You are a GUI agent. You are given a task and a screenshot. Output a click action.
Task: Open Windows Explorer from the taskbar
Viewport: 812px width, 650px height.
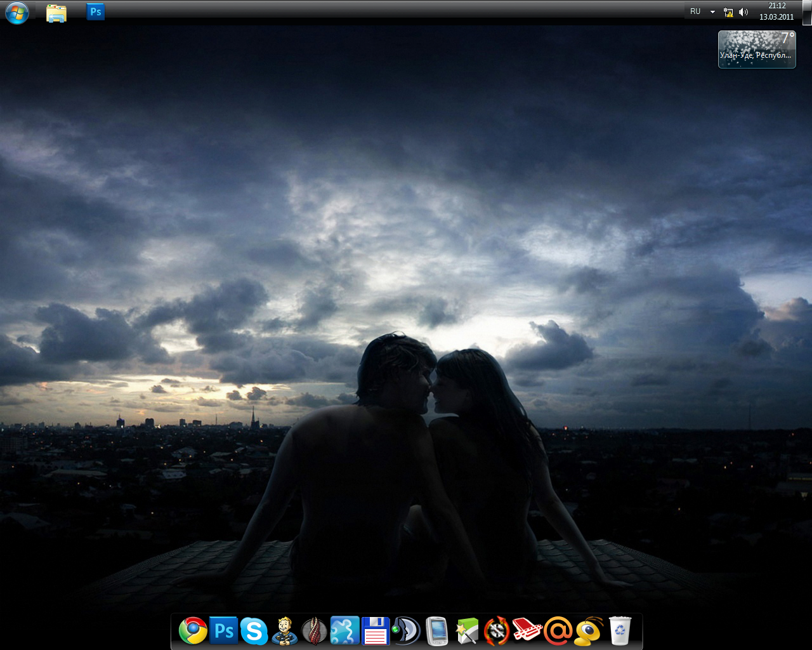56,13
